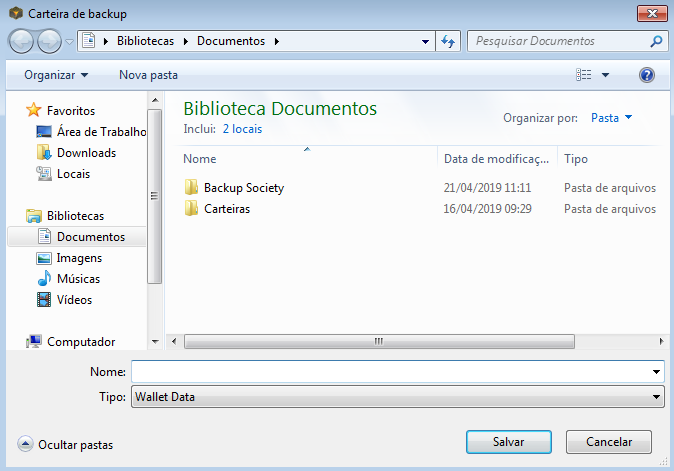The image size is (674, 471).
Task: Create a Nova pasta
Action: (148, 75)
